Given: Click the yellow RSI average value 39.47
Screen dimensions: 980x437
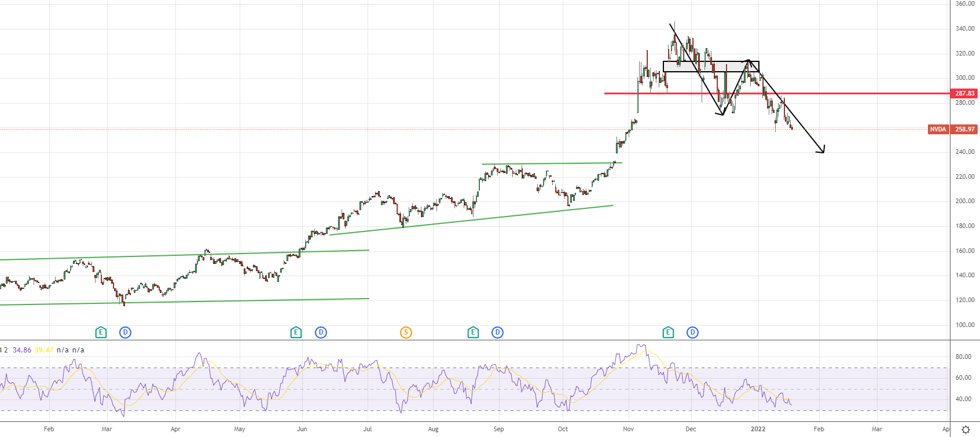Looking at the screenshot, I should (44, 350).
